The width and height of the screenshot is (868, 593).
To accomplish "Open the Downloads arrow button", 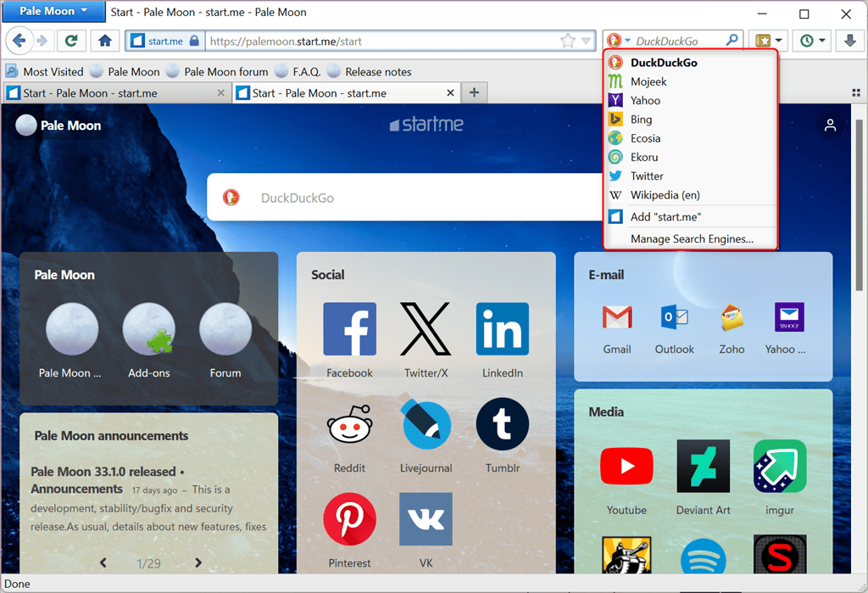I will [x=849, y=41].
